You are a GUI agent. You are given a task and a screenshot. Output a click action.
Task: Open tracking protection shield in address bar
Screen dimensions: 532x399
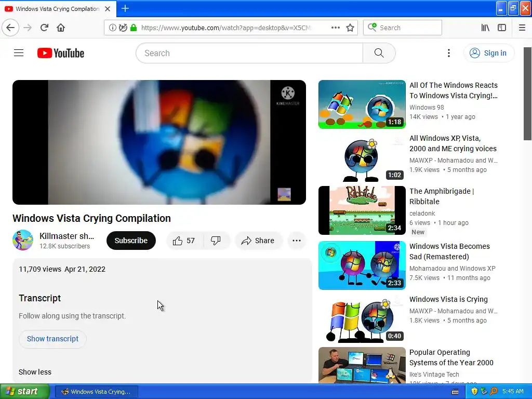(x=123, y=28)
